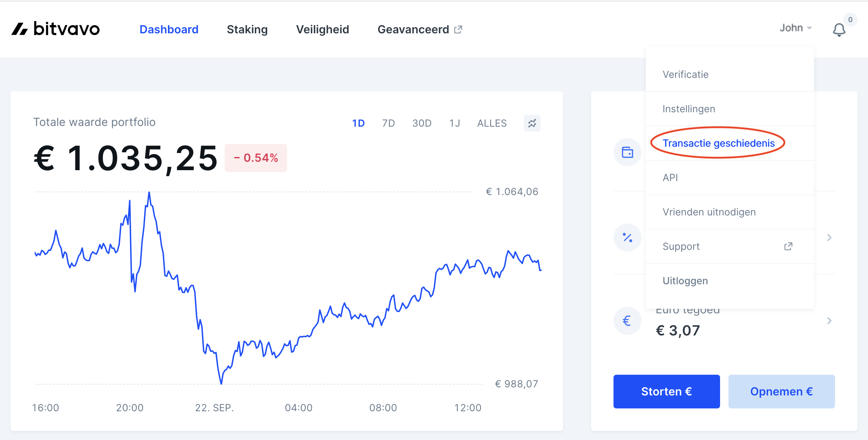Open Transactie geschiedenis from menu
The width and height of the screenshot is (868, 440).
(718, 143)
